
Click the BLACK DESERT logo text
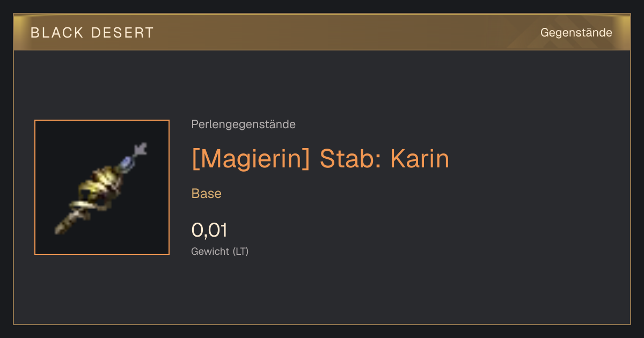pyautogui.click(x=92, y=33)
